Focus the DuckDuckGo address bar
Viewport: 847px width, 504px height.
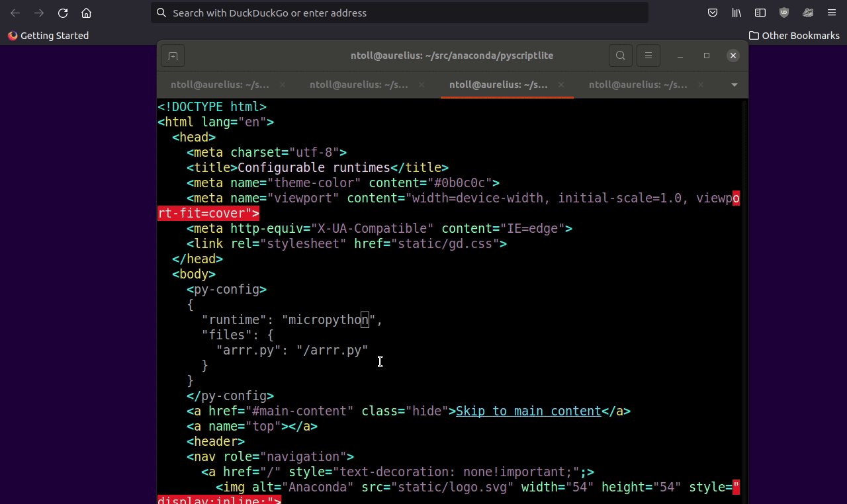point(397,13)
